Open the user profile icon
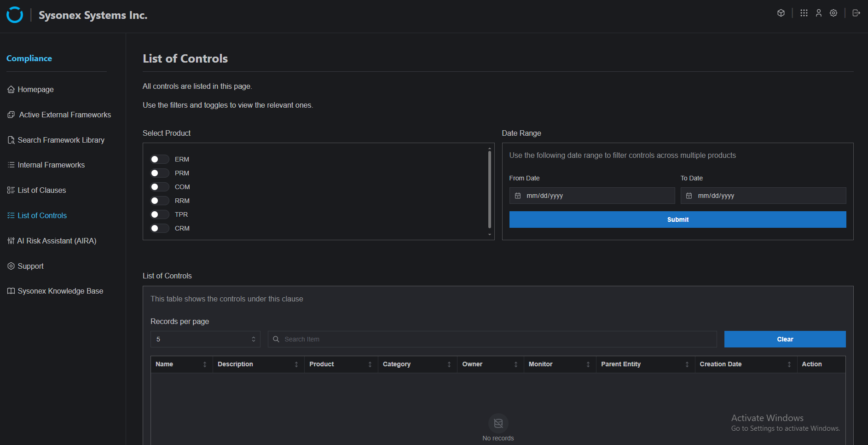Image resolution: width=868 pixels, height=445 pixels. pyautogui.click(x=818, y=13)
